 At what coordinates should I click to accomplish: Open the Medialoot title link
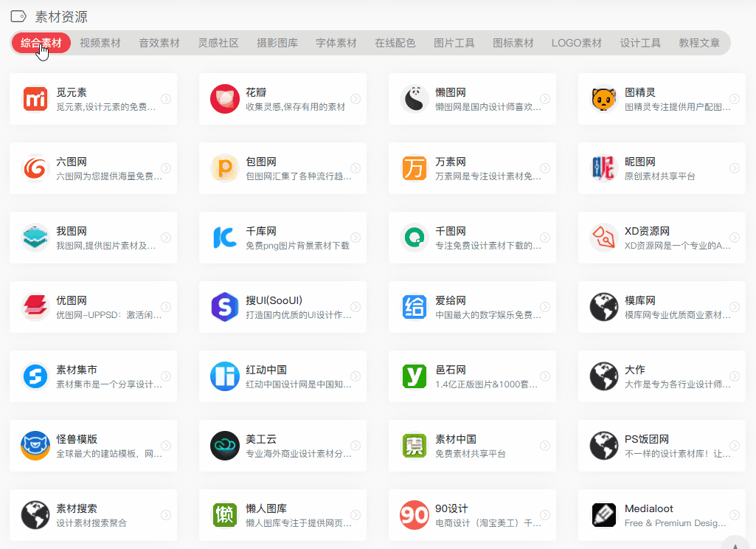649,508
